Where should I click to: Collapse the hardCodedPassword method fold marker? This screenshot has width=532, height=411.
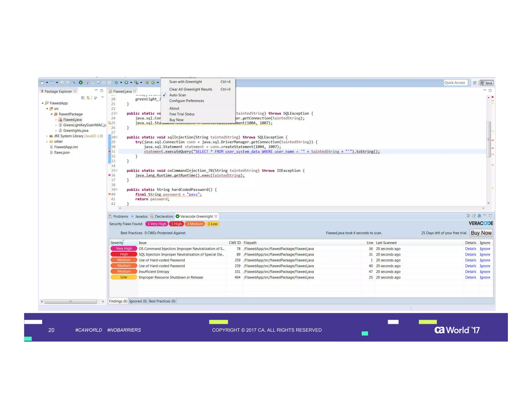coord(117,190)
